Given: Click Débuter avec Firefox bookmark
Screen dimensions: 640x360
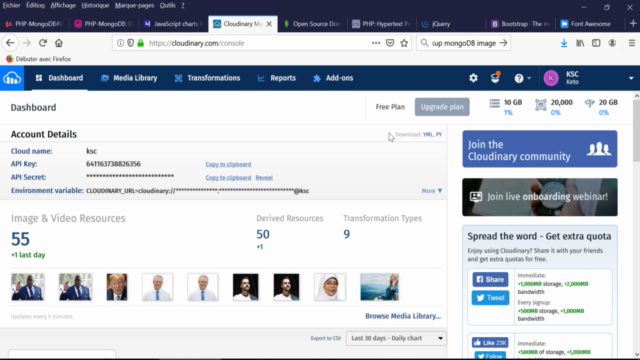Looking at the screenshot, I should pyautogui.click(x=39, y=59).
